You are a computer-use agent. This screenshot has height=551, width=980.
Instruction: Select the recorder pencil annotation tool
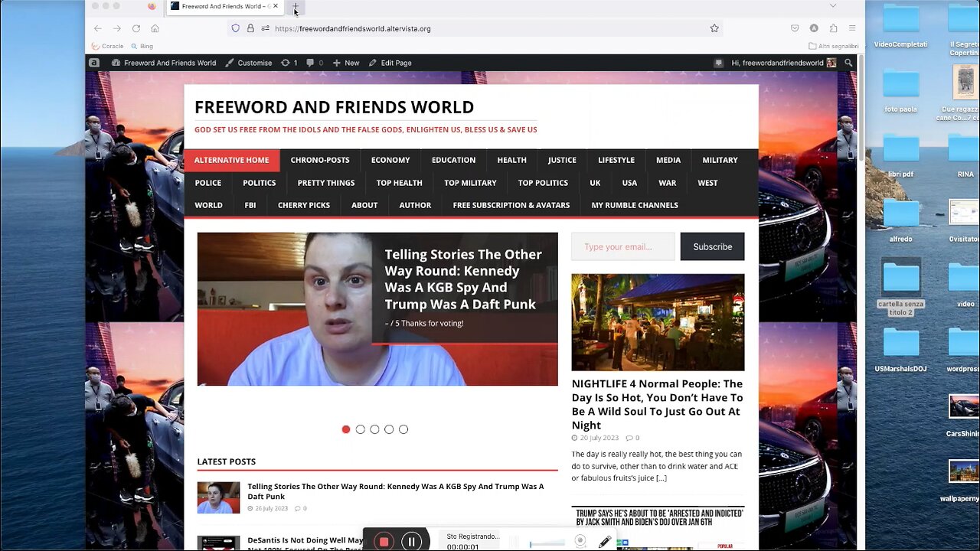coord(605,542)
